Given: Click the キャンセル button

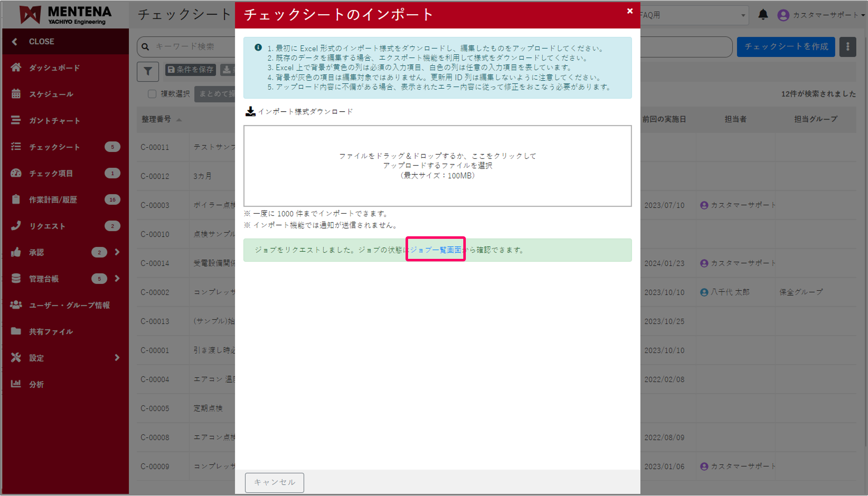Looking at the screenshot, I should pos(274,483).
